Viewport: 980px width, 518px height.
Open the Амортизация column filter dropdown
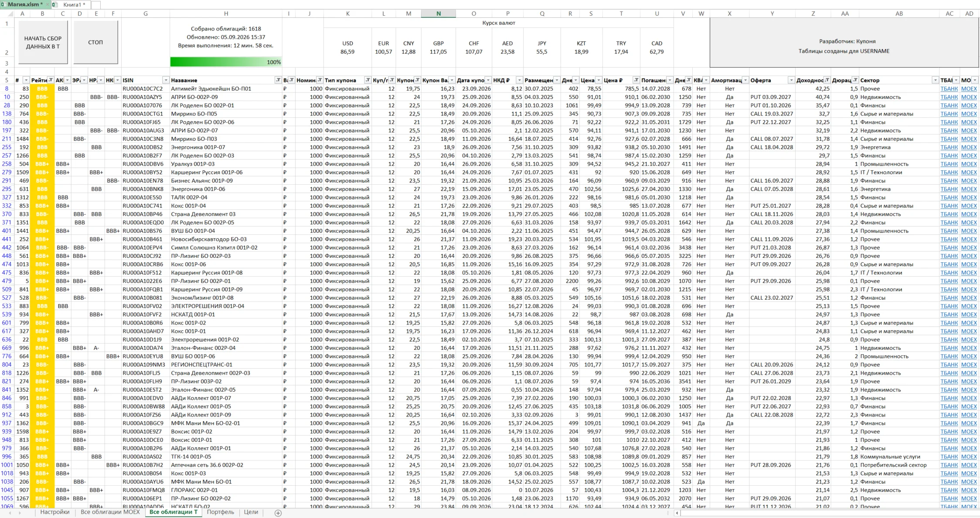[x=745, y=80]
